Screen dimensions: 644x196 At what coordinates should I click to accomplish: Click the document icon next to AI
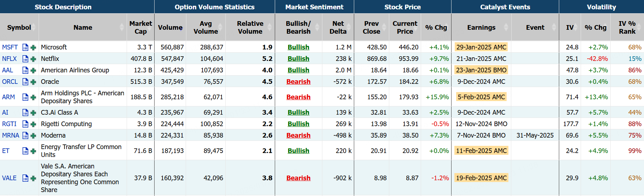25,113
